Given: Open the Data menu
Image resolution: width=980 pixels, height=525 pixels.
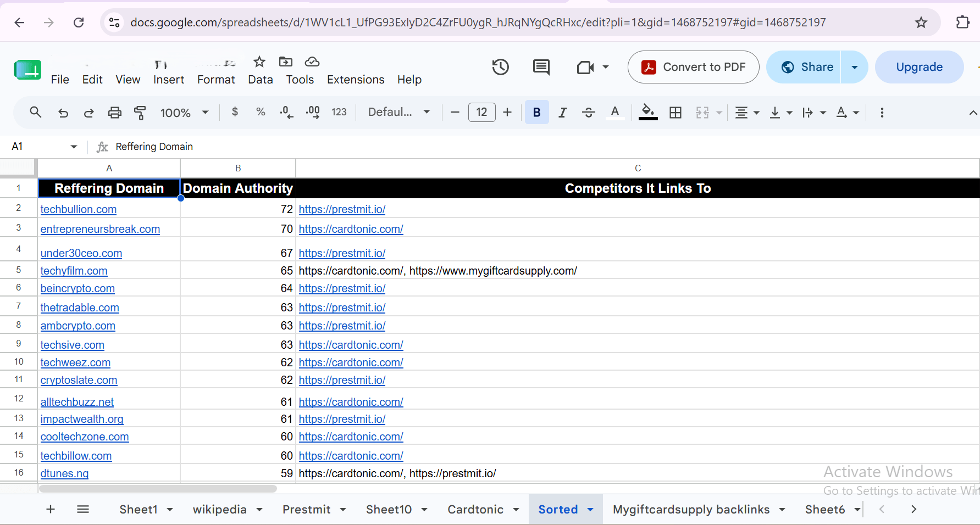Looking at the screenshot, I should pyautogui.click(x=261, y=80).
